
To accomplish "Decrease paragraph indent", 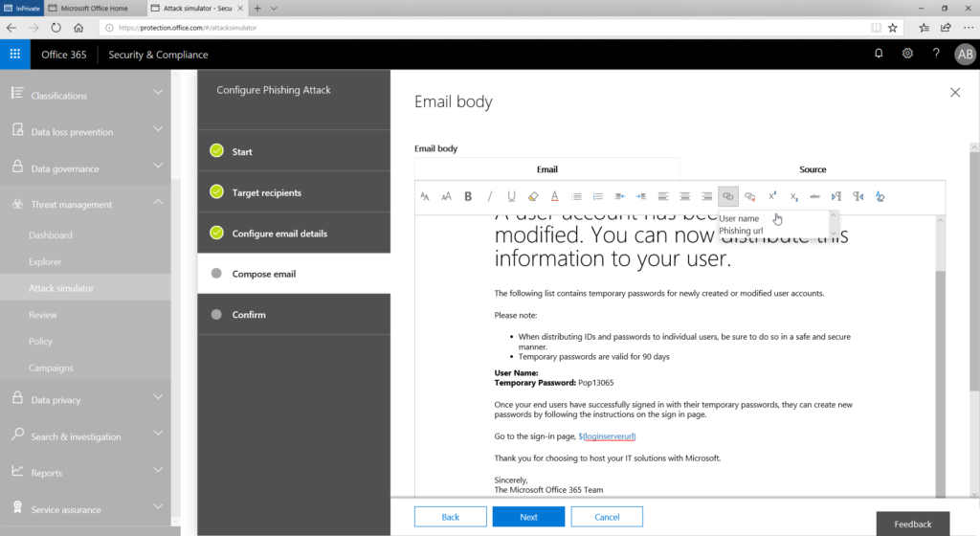I will (619, 196).
